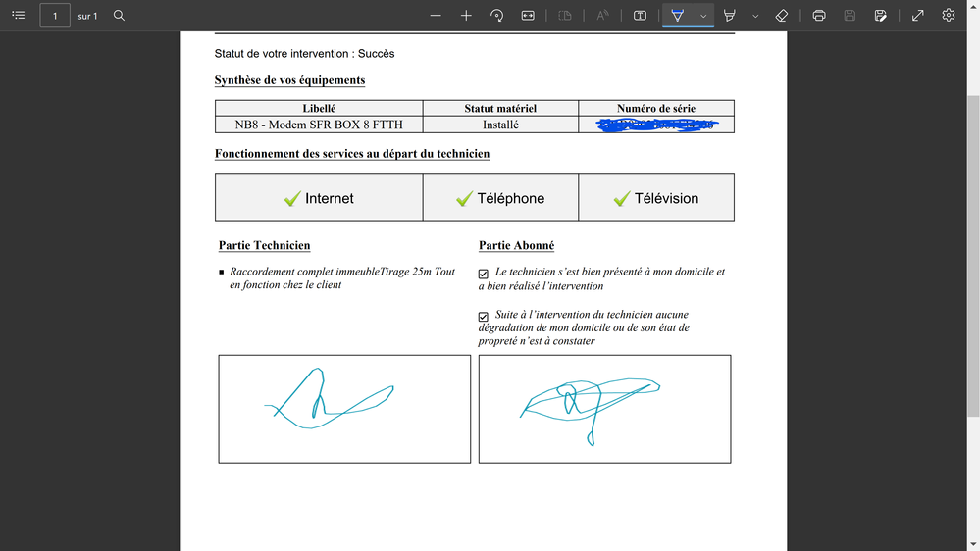Viewport: 980px width, 551px height.
Task: Click the Save As icon
Action: [x=881, y=16]
